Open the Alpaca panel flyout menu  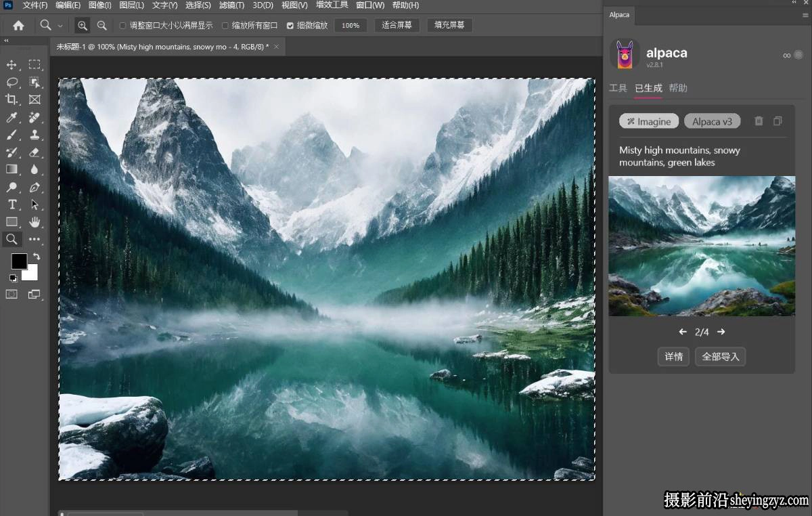click(805, 14)
